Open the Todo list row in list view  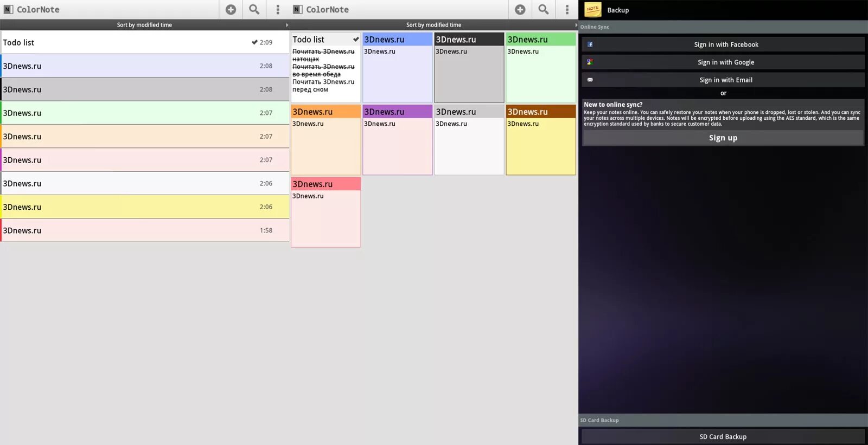(x=144, y=42)
